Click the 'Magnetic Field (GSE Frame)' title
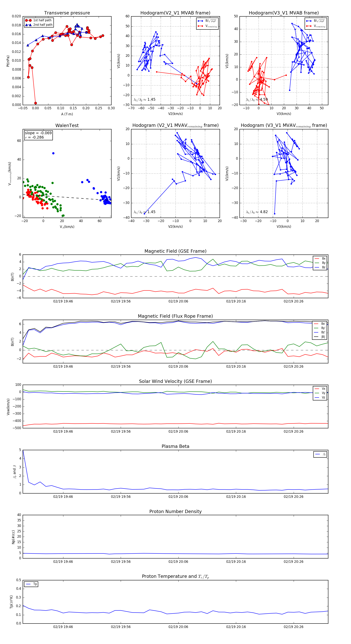 [175, 251]
